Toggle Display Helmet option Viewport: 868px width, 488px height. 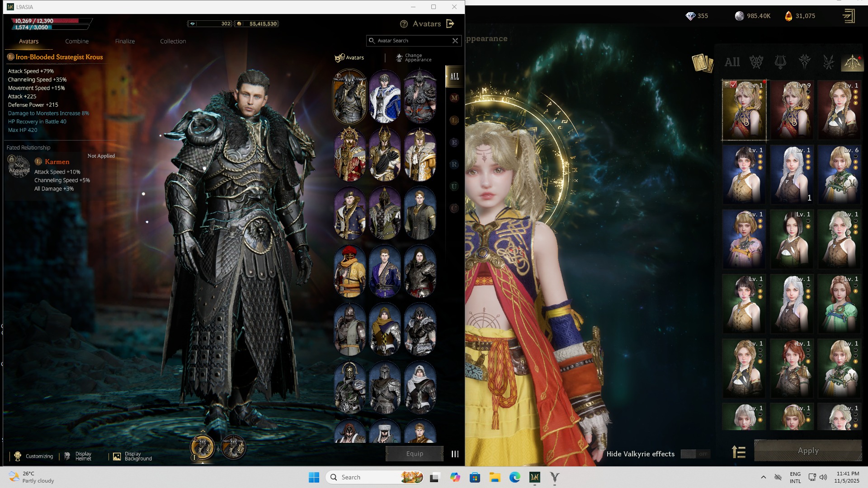[77, 456]
